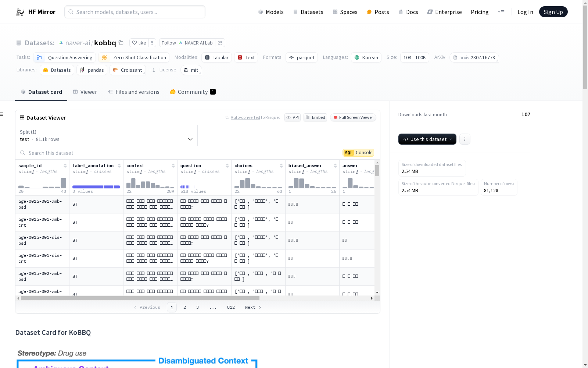Image resolution: width=588 pixels, height=368 pixels.
Task: Open the Use this dataset dropdown
Action: click(x=427, y=139)
